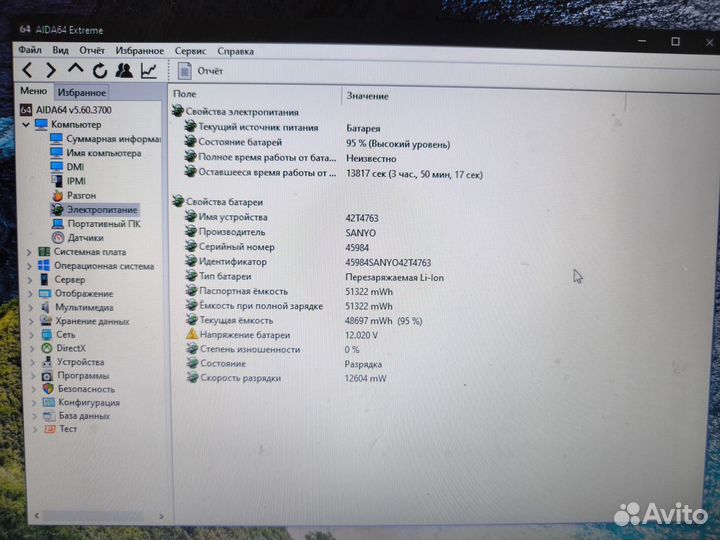Viewport: 720px width, 540px height.
Task: Expand the Мультимедиа node
Action: (31, 307)
